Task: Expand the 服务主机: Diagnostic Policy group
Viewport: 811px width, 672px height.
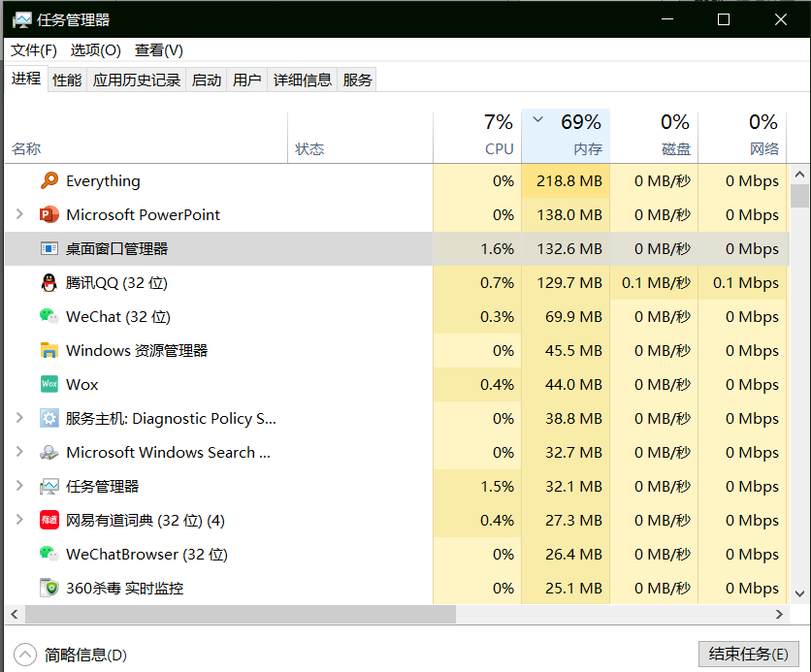Action: (19, 418)
